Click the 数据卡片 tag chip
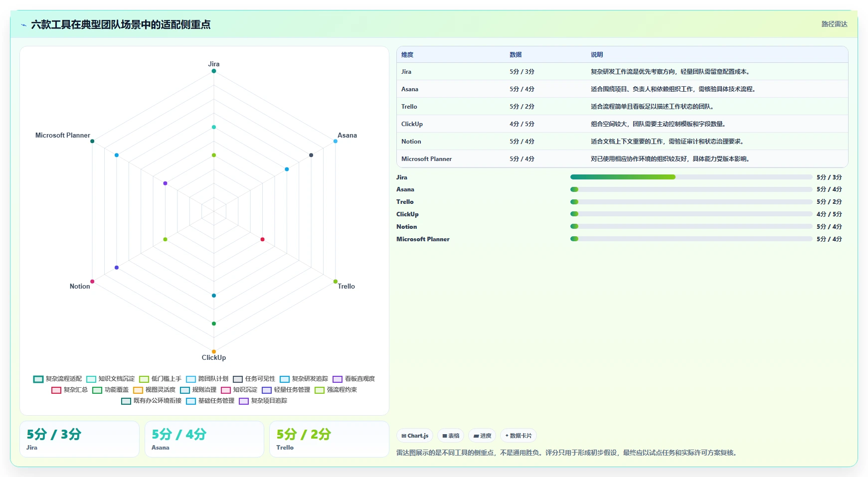868x477 pixels. 519,436
